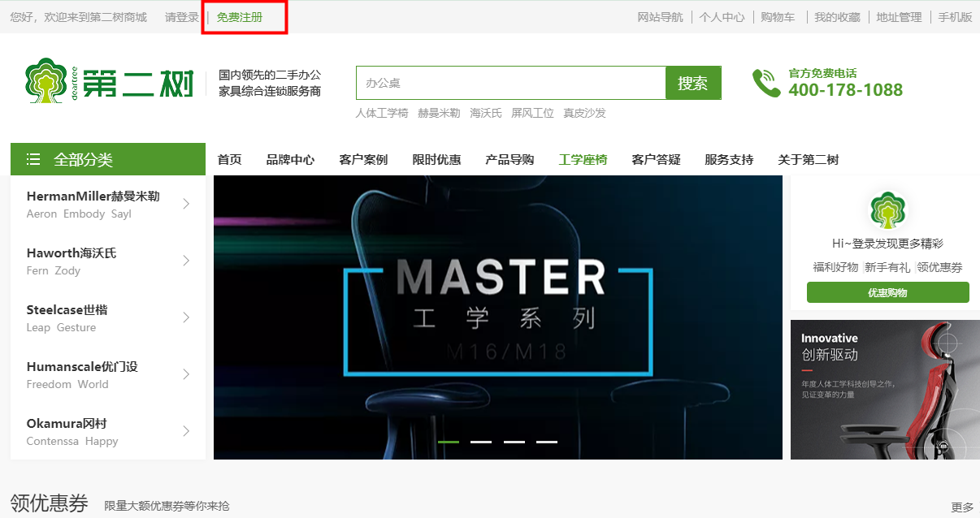Image resolution: width=980 pixels, height=518 pixels.
Task: Open the Happy sub-category link
Action: coord(102,442)
